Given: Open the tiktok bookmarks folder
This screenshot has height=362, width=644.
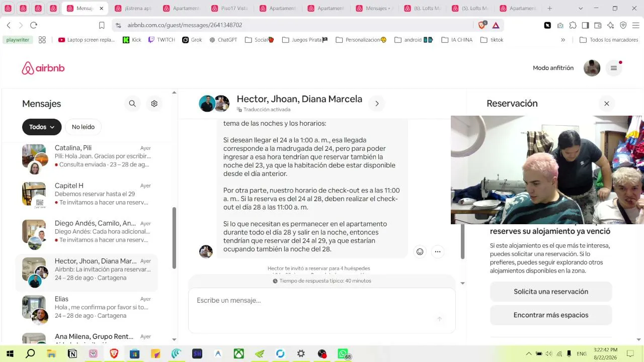Looking at the screenshot, I should point(492,40).
